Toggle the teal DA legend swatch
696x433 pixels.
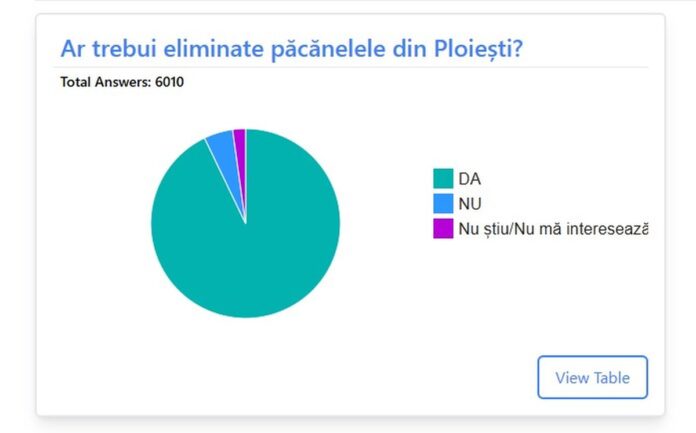(443, 179)
